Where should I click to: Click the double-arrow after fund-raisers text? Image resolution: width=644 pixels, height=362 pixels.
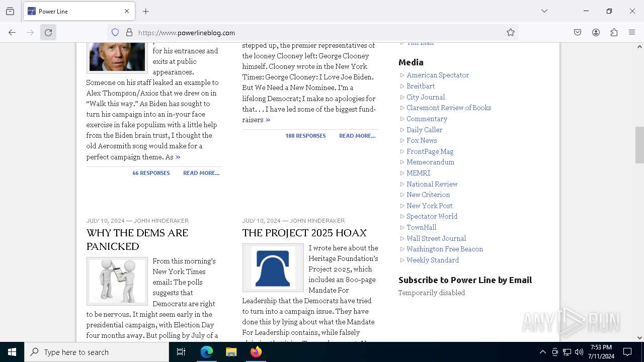pyautogui.click(x=268, y=120)
